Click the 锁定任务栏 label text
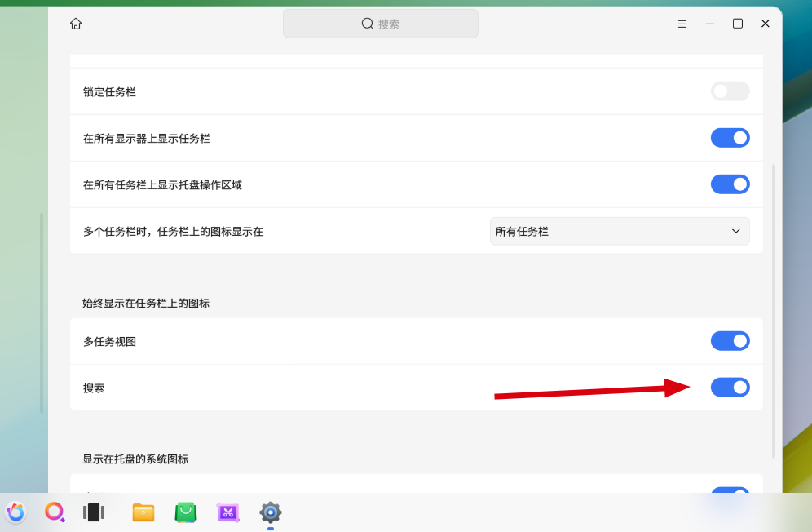812x532 pixels. coord(109,91)
